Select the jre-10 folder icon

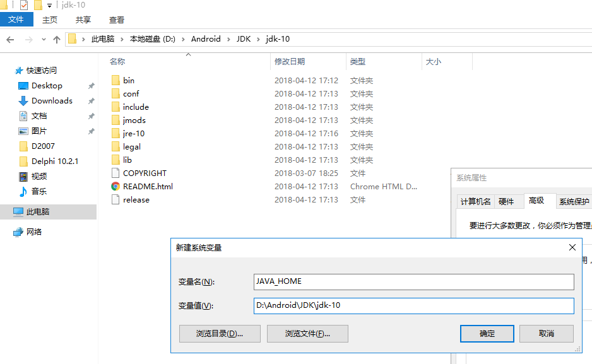coord(115,133)
